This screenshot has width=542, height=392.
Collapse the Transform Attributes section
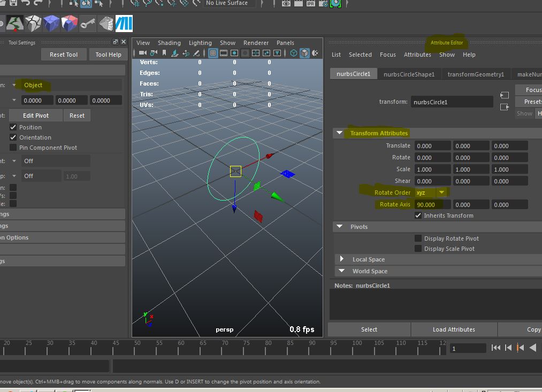(340, 133)
